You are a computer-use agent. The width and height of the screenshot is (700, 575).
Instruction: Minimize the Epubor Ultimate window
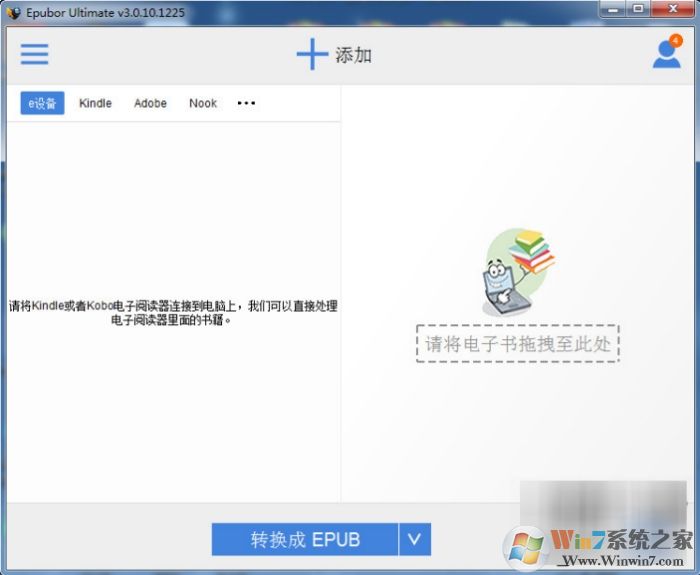(614, 9)
